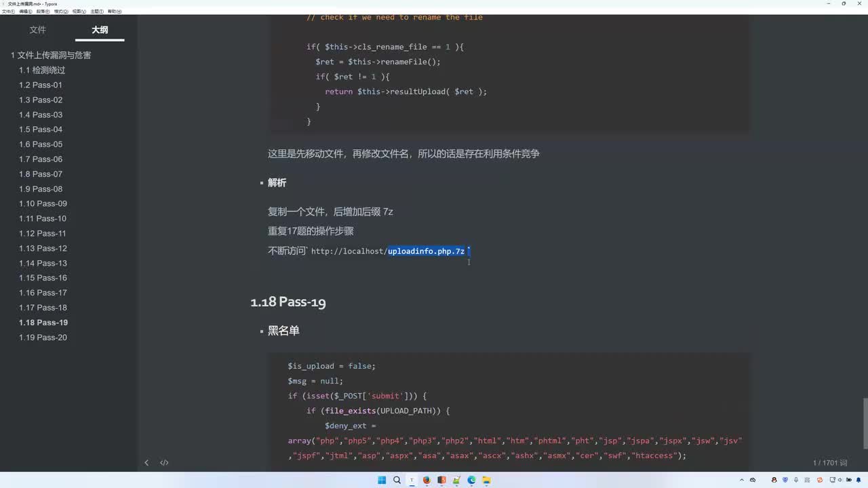Click the line 重复17题的操作步骤

(311, 231)
